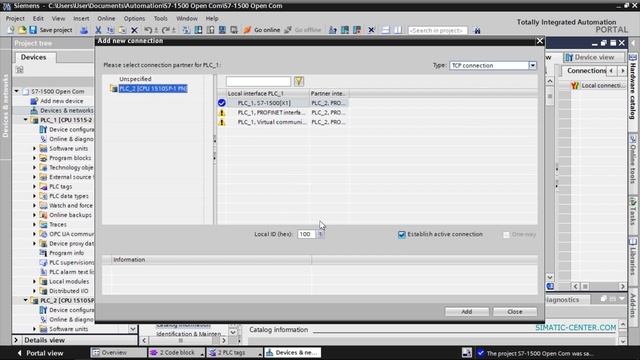Switch to the Device view tab
Image resolution: width=640 pixels, height=360 pixels.
coord(594,57)
